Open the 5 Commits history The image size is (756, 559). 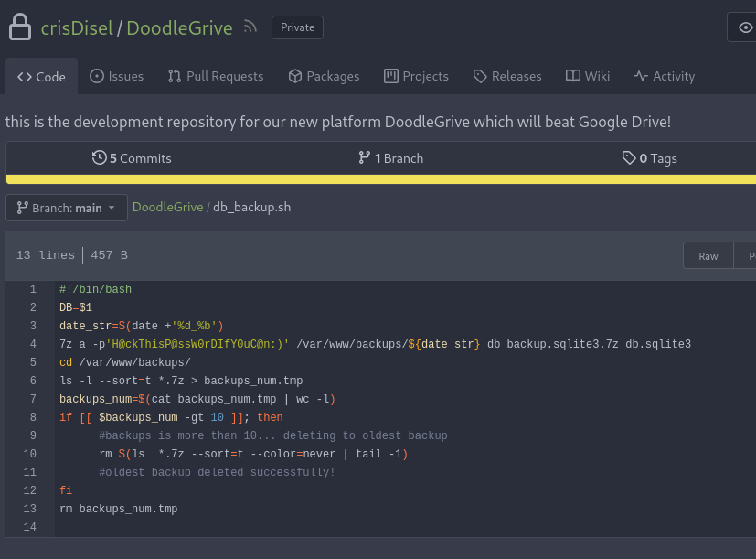[x=132, y=158]
